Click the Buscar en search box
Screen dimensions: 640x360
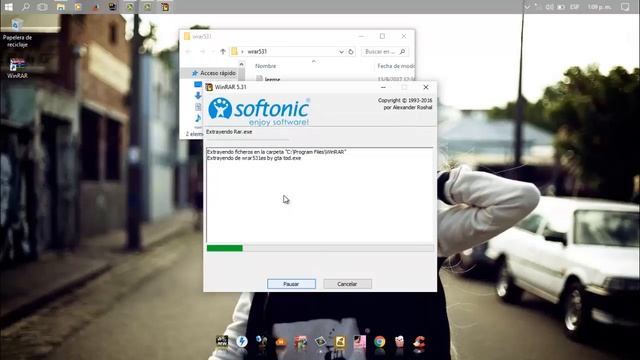point(384,51)
